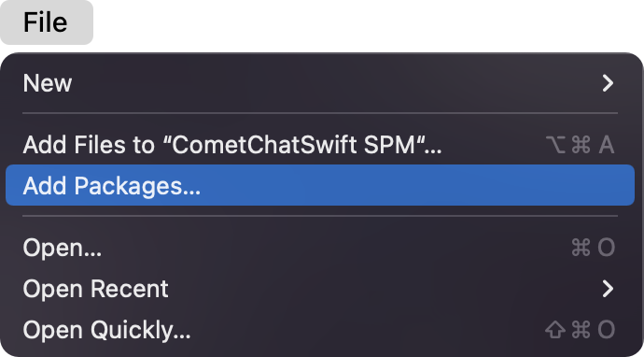Viewport: 644px width, 357px height.
Task: Choose Add Files to "CometChatSwift SPM"…
Action: 320,145
